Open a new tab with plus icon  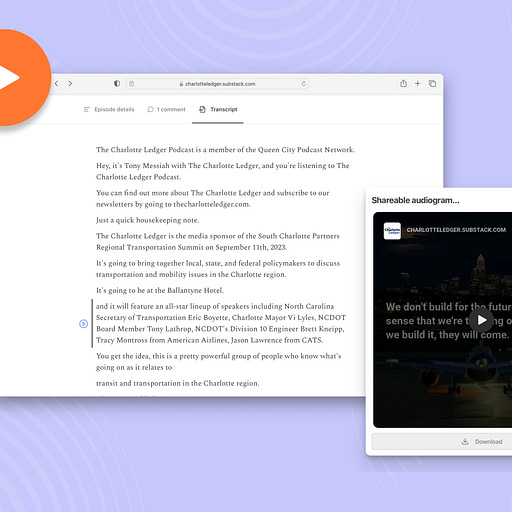click(x=417, y=84)
